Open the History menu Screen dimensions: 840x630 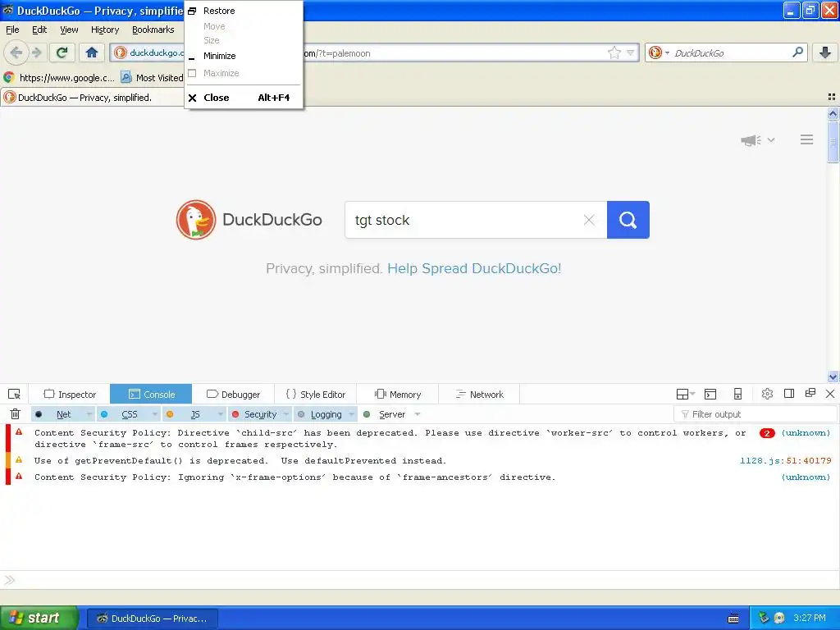click(x=104, y=30)
